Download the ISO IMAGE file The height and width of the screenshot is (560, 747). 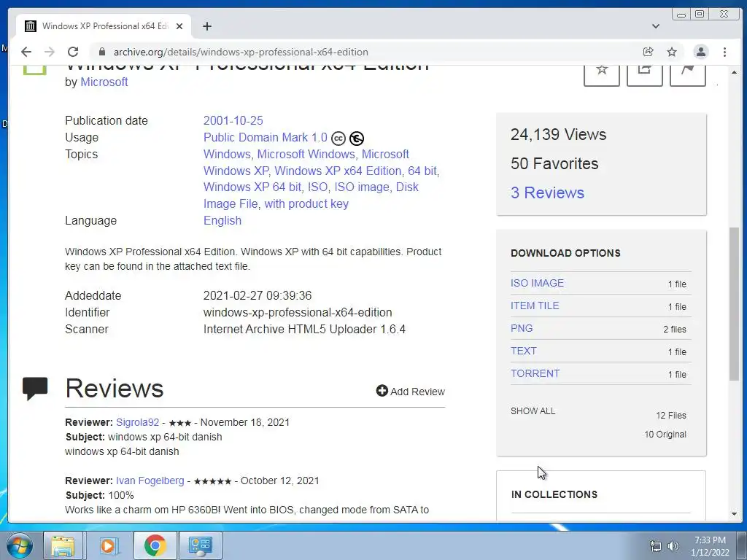tap(537, 283)
